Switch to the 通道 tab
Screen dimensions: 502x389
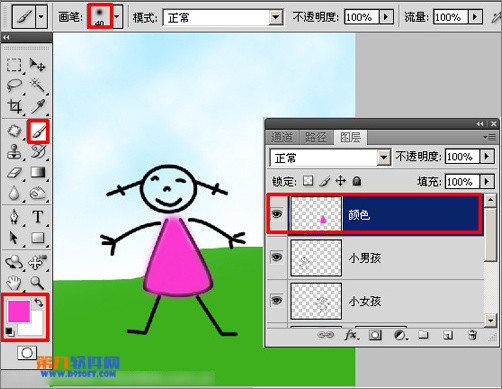(282, 137)
